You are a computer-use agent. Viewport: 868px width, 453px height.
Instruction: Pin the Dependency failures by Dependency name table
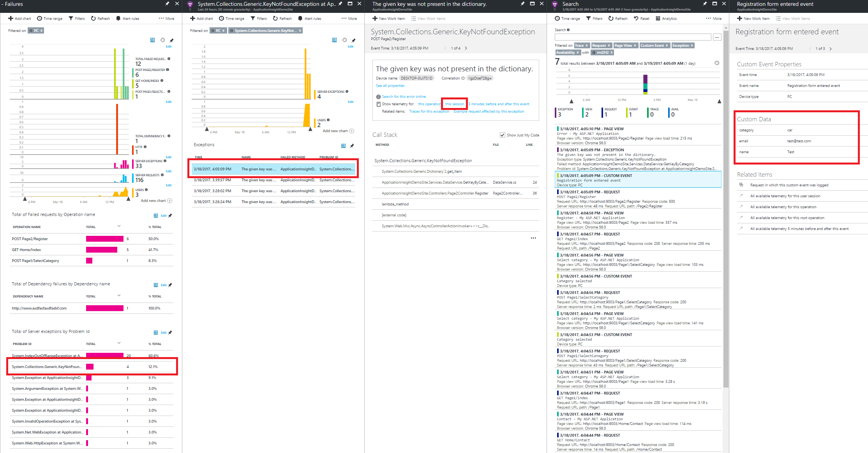point(170,285)
